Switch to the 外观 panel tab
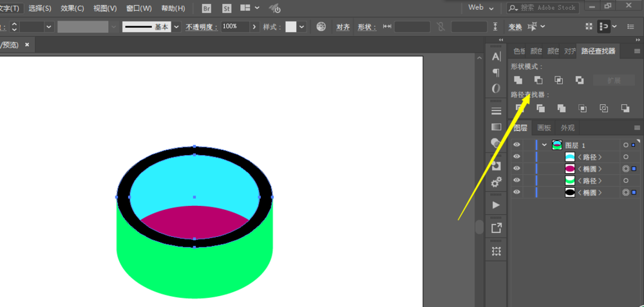644x307 pixels. point(567,127)
